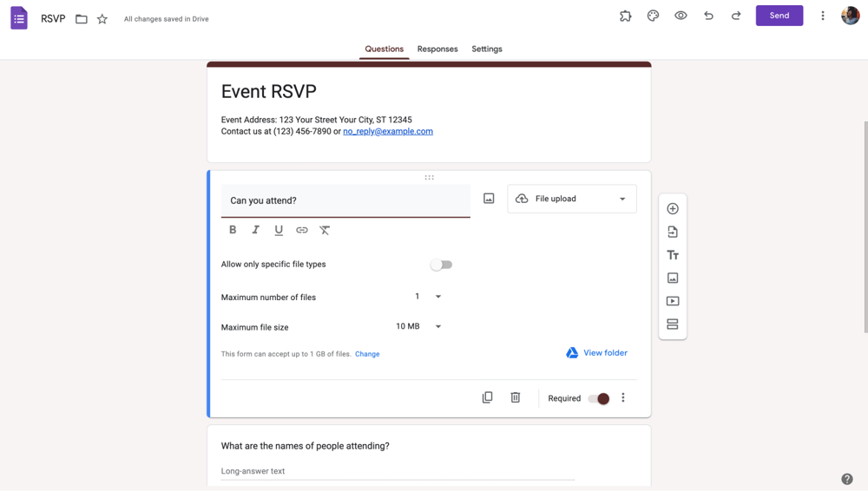Click the Import questions icon in sidebar
The width and height of the screenshot is (868, 491).
pyautogui.click(x=673, y=232)
